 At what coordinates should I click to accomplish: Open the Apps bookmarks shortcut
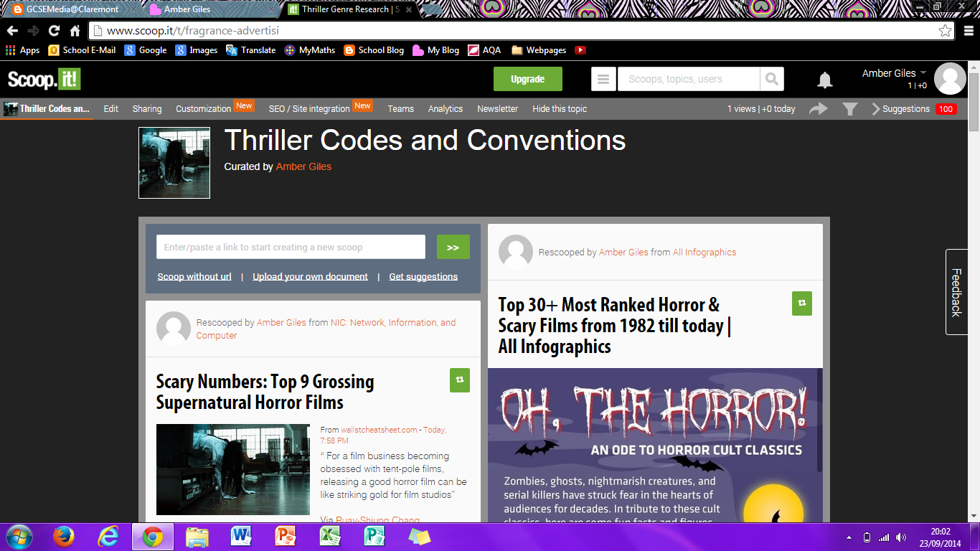coord(22,50)
